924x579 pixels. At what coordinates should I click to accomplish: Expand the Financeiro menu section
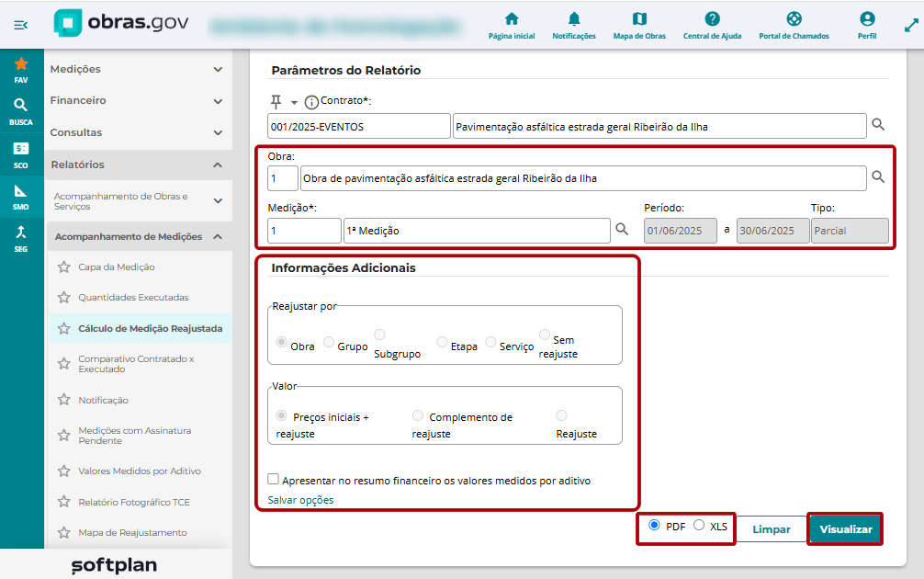139,101
